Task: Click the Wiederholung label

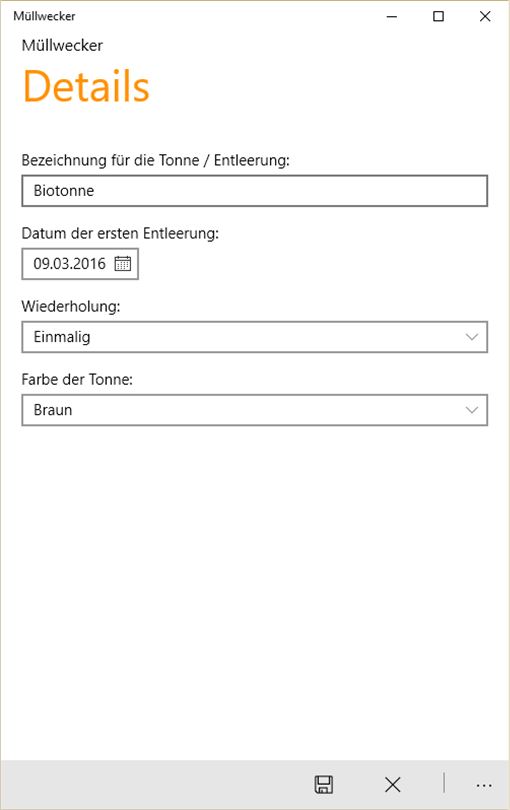Action: pos(71,306)
